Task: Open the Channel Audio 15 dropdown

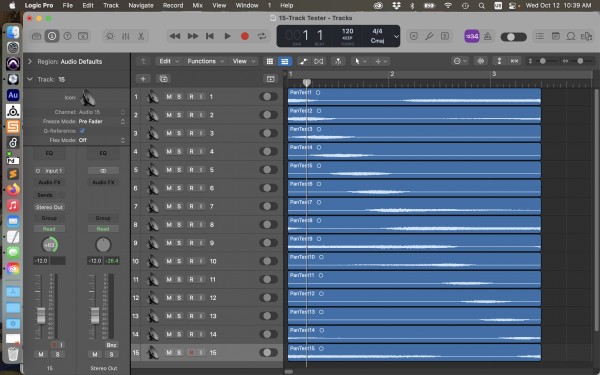Action: pyautogui.click(x=101, y=112)
